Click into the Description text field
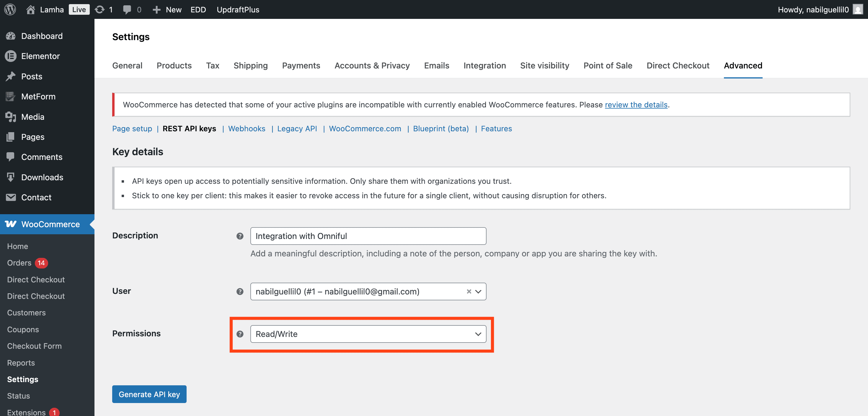The image size is (868, 416). [368, 236]
